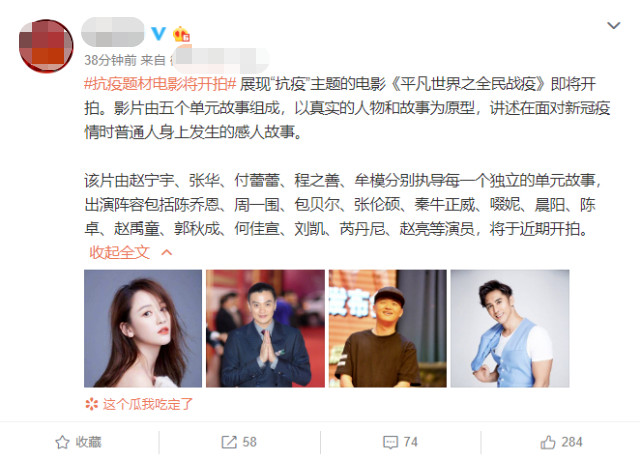
Task: View the first photo of the actress
Action: [143, 328]
